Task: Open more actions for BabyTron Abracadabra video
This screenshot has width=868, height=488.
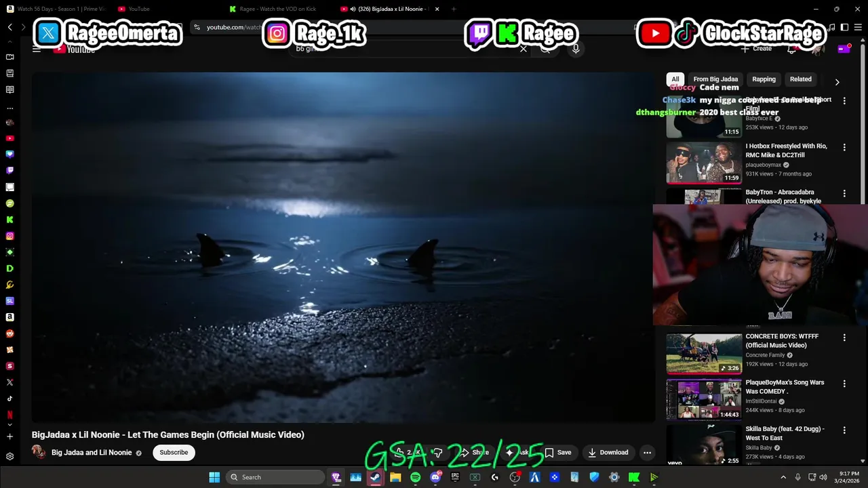Action: (844, 194)
